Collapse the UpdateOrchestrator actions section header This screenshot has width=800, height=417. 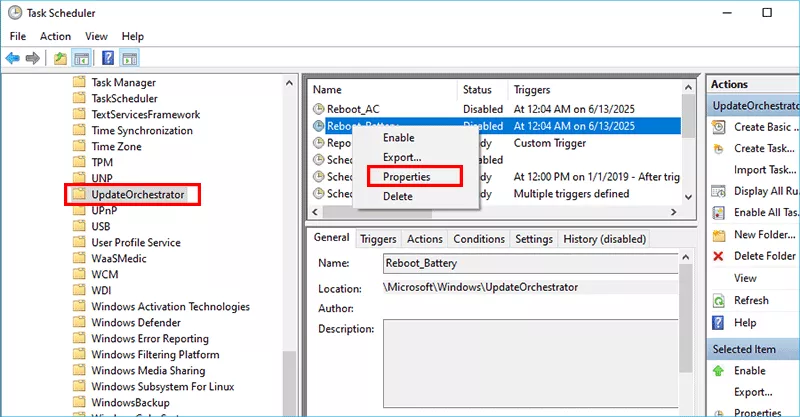(754, 106)
